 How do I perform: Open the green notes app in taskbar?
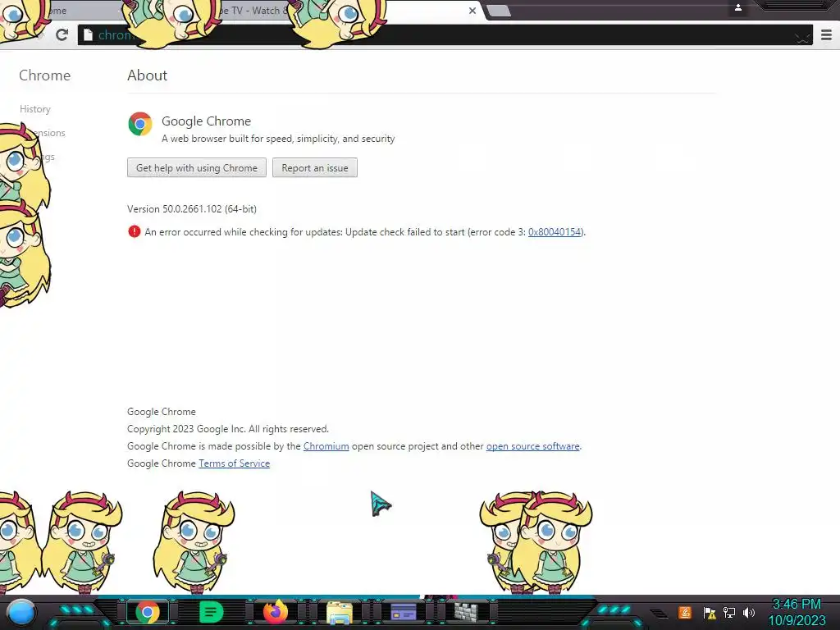[x=211, y=612]
